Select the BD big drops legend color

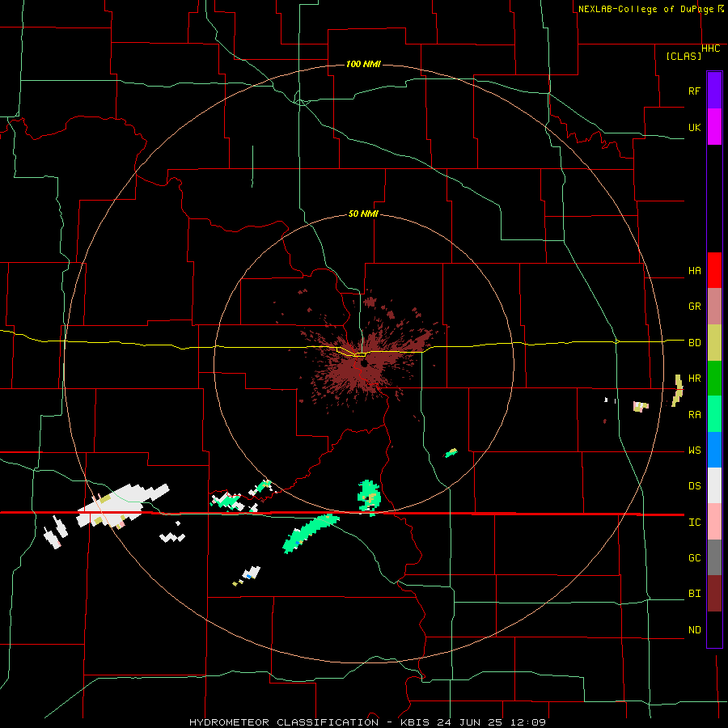(714, 343)
